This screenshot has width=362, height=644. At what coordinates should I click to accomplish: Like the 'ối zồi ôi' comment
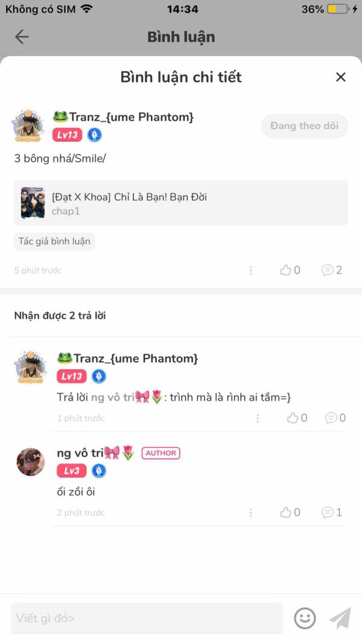click(290, 512)
